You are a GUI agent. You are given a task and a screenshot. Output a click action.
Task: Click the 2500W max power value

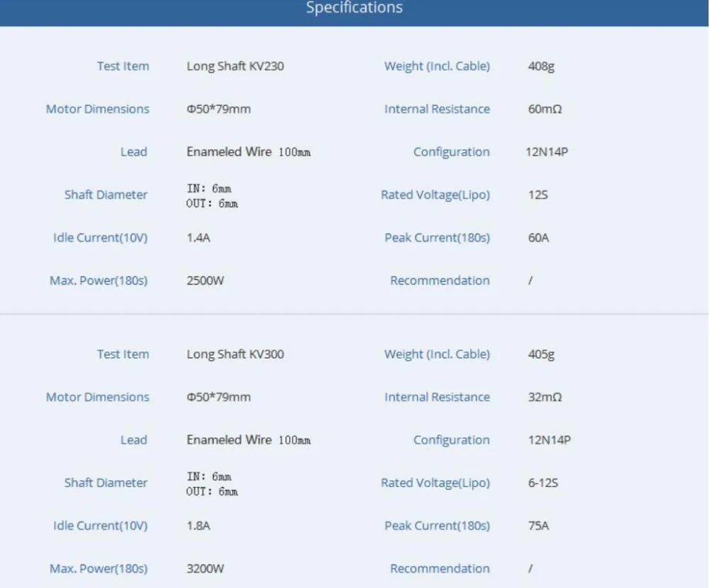click(205, 281)
